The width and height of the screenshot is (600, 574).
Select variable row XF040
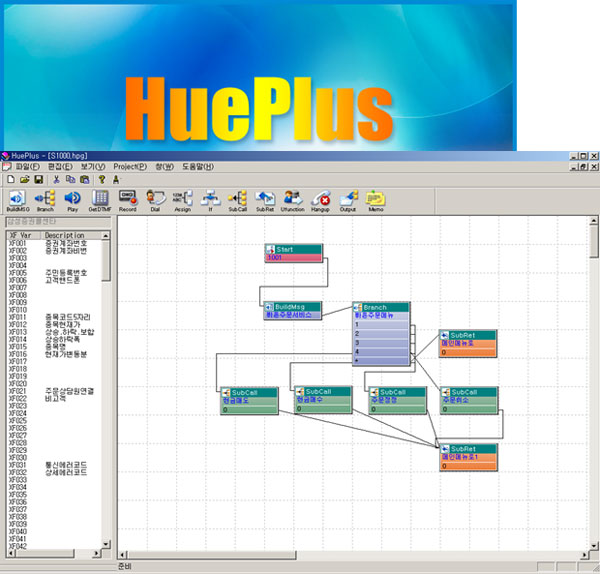(54, 532)
